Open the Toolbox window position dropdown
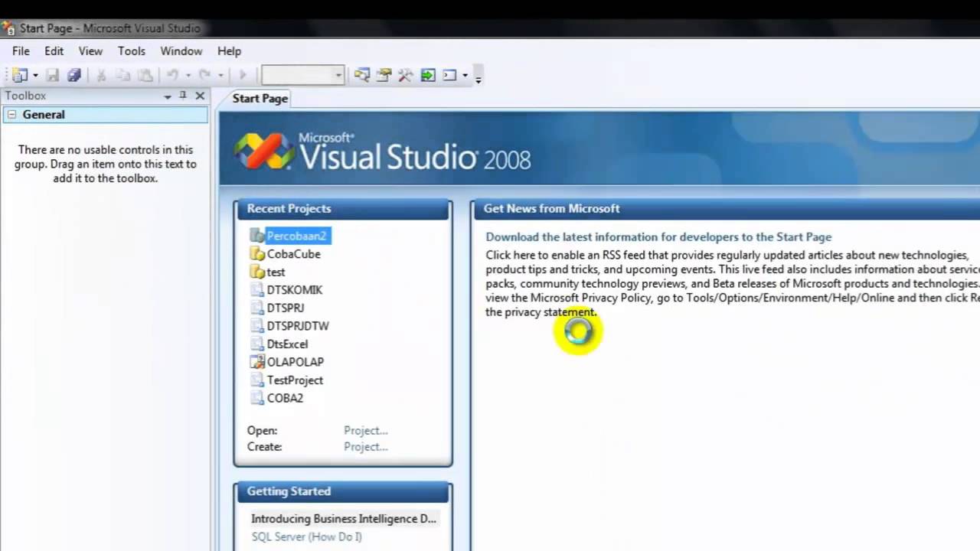This screenshot has height=551, width=980. (167, 96)
